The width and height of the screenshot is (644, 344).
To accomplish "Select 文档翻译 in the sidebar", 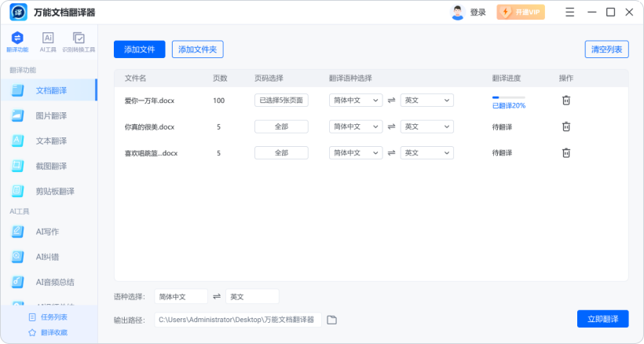I will pyautogui.click(x=49, y=90).
